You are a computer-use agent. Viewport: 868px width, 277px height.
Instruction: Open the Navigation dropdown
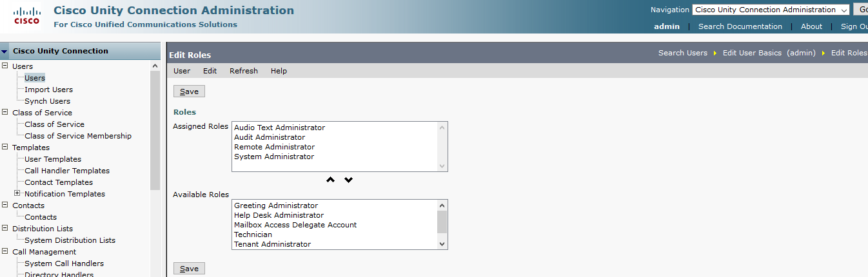(771, 10)
